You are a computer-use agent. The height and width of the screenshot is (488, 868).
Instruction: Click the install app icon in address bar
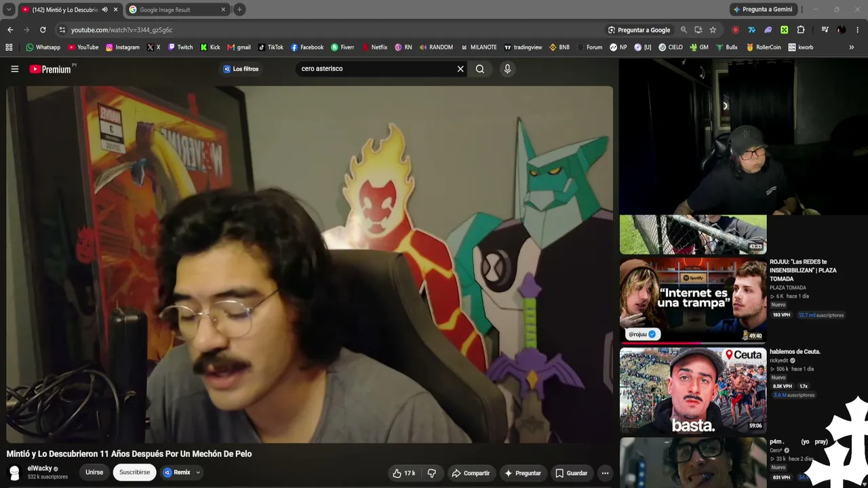coord(698,30)
